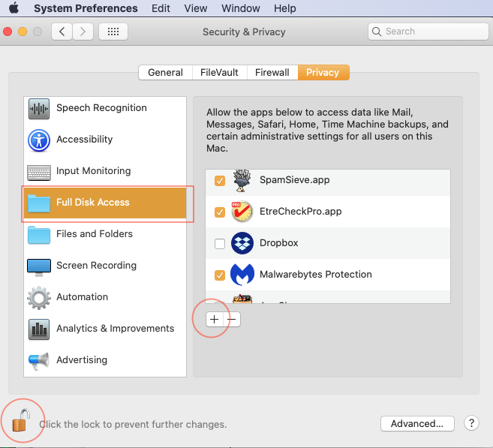Select the Analytics & Improvements chart icon
The height and width of the screenshot is (448, 493).
coord(39,329)
